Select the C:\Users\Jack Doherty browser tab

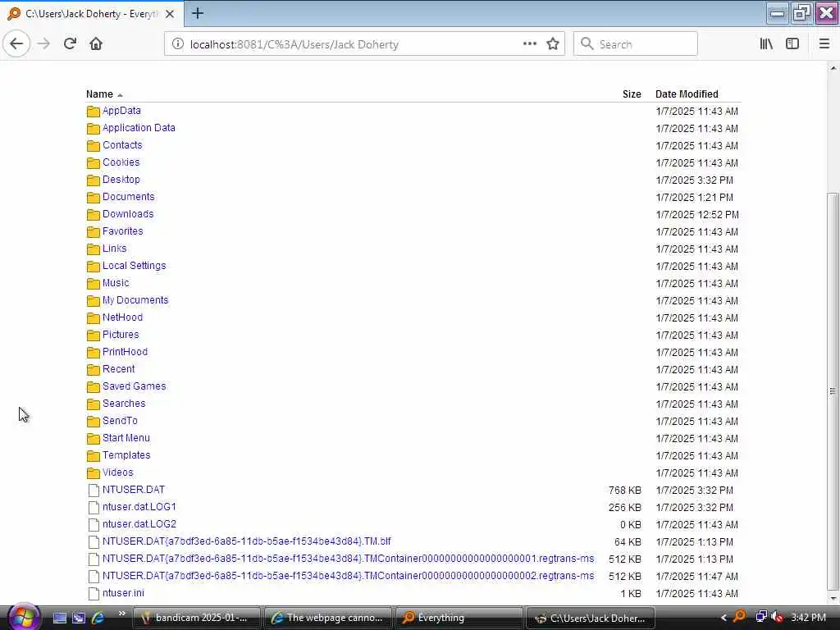click(92, 14)
